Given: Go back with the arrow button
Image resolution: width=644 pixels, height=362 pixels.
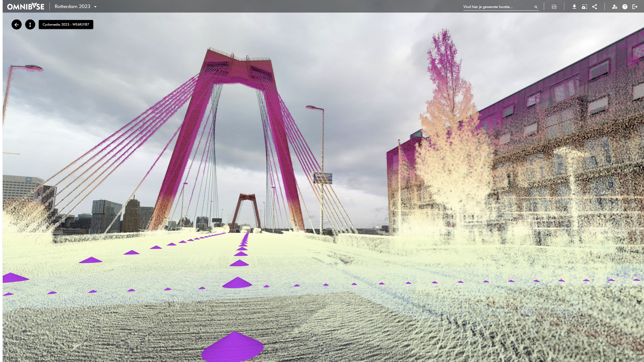Looking at the screenshot, I should click(x=17, y=25).
